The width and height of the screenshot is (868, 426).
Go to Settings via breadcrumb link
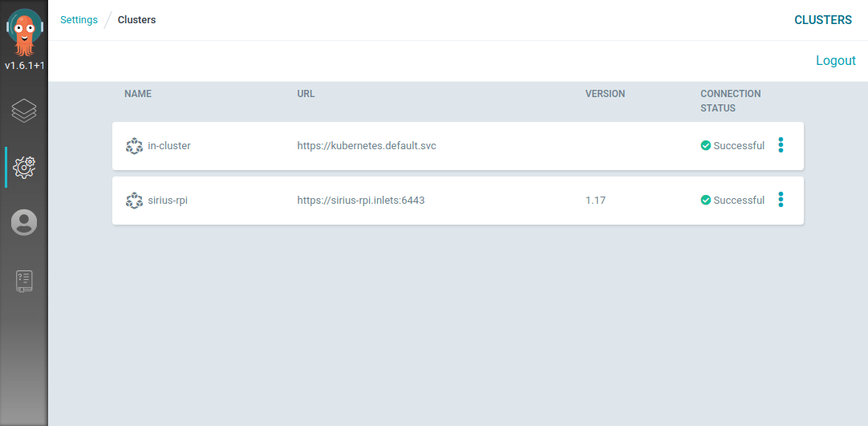click(x=79, y=20)
